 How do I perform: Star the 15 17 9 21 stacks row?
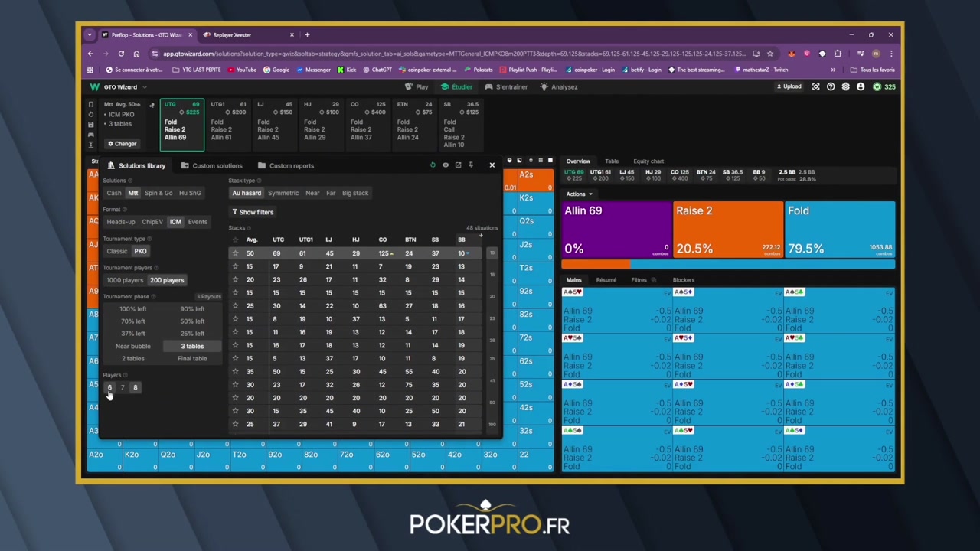tap(235, 266)
